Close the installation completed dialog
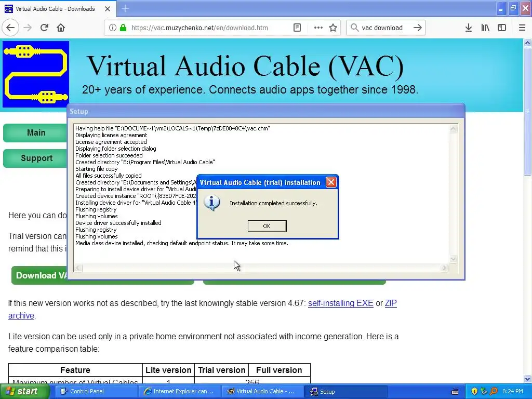The height and width of the screenshot is (399, 532). pos(331,182)
